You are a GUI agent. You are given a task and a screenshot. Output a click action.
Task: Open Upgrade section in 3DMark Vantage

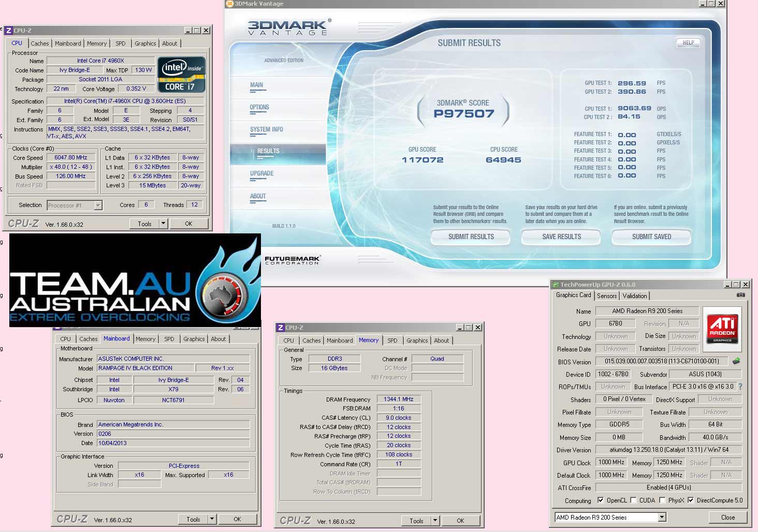(x=261, y=174)
